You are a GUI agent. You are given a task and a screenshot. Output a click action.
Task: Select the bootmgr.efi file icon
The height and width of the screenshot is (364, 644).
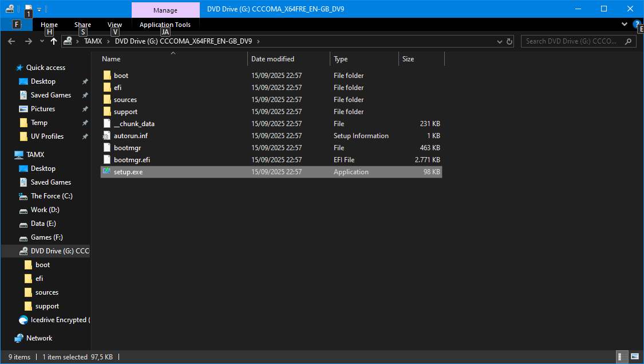pyautogui.click(x=107, y=159)
